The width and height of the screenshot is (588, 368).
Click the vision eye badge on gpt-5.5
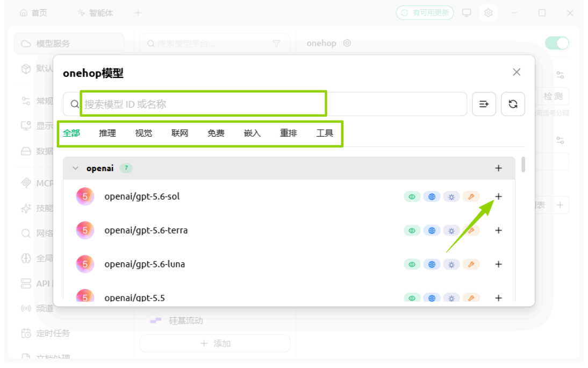click(412, 298)
